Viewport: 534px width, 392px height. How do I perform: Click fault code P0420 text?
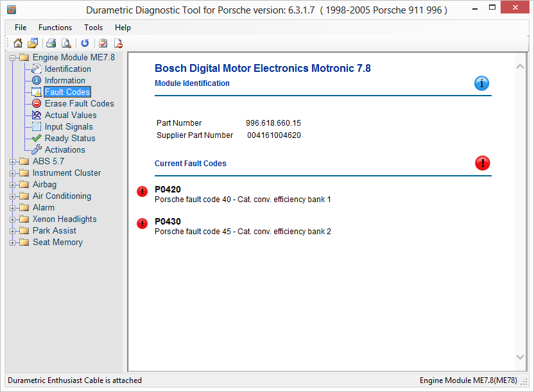point(168,189)
